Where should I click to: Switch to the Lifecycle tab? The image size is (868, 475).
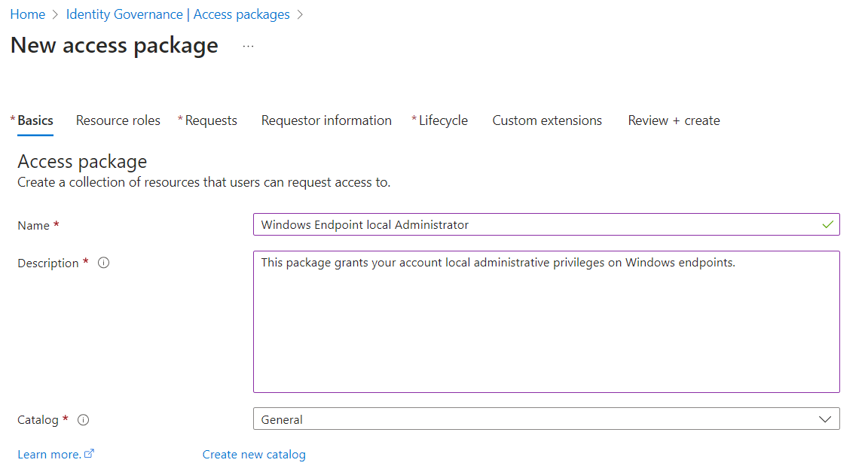coord(442,120)
